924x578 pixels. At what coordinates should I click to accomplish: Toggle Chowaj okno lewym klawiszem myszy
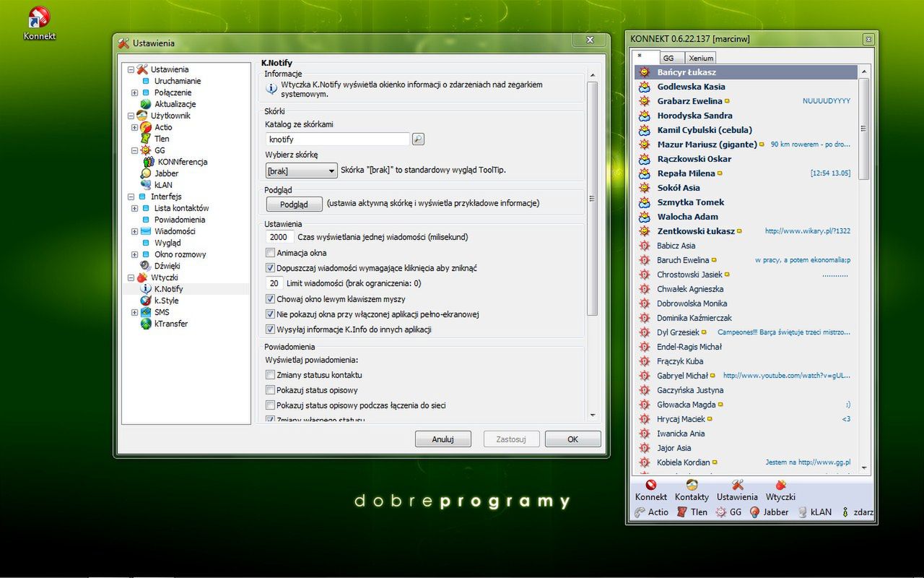[x=270, y=299]
